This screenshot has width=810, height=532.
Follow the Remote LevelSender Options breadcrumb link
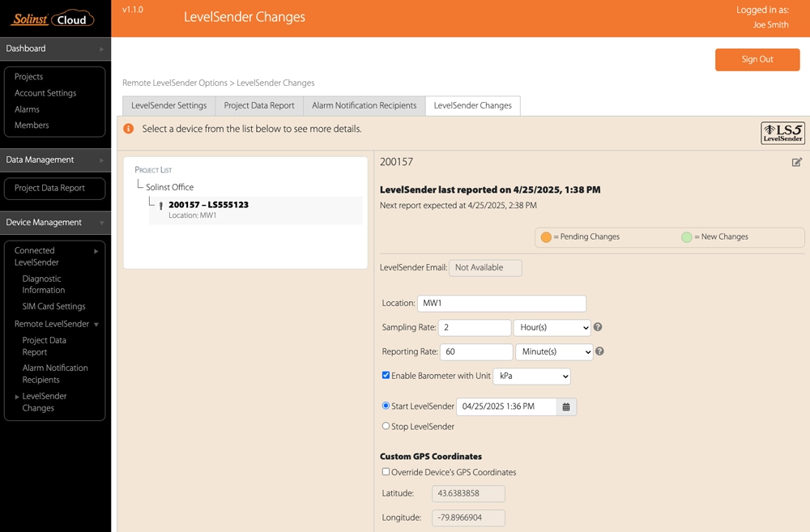click(x=173, y=83)
